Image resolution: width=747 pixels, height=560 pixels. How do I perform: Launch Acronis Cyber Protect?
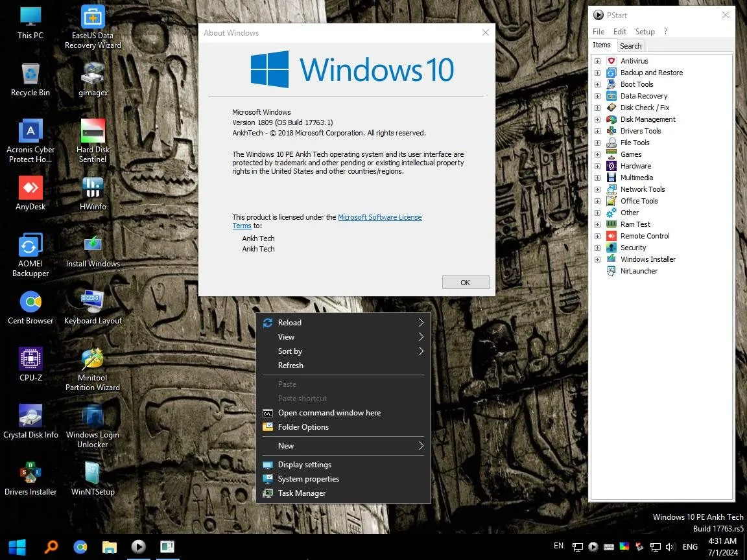(30, 130)
